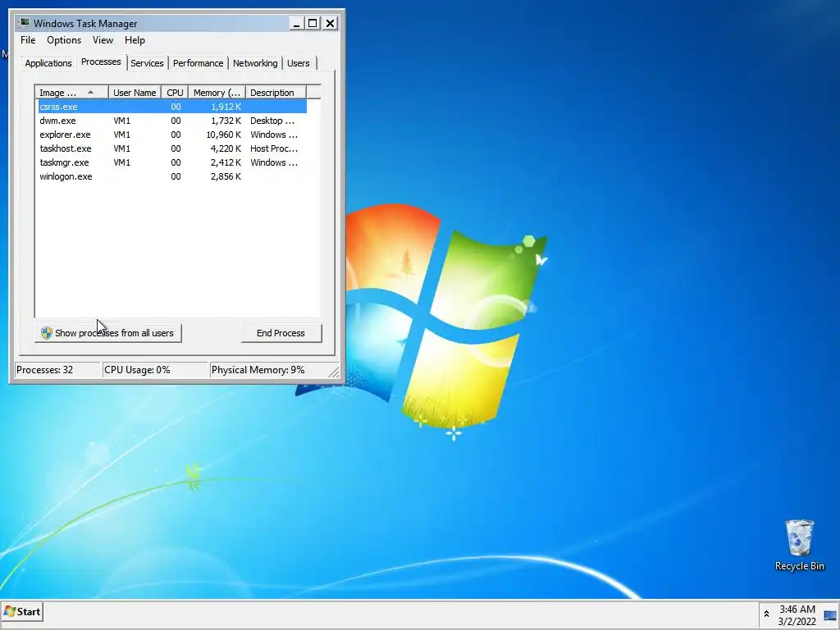The width and height of the screenshot is (840, 630).
Task: Switch to the Services tab
Action: 147,63
